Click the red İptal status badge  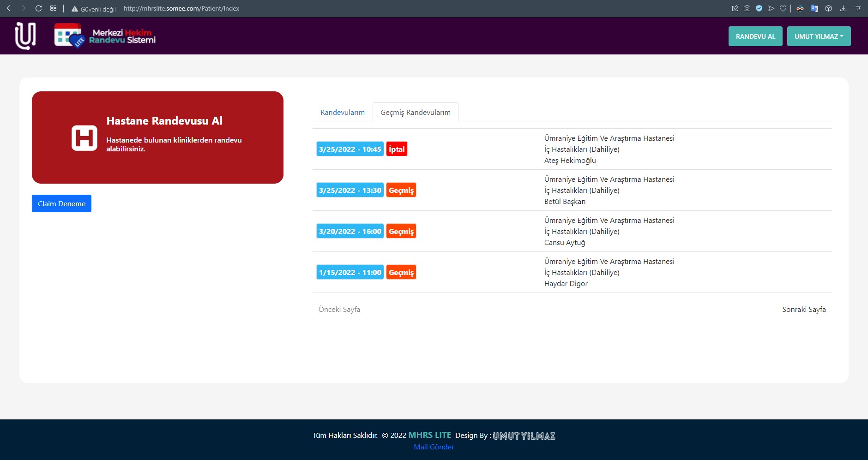(x=397, y=149)
